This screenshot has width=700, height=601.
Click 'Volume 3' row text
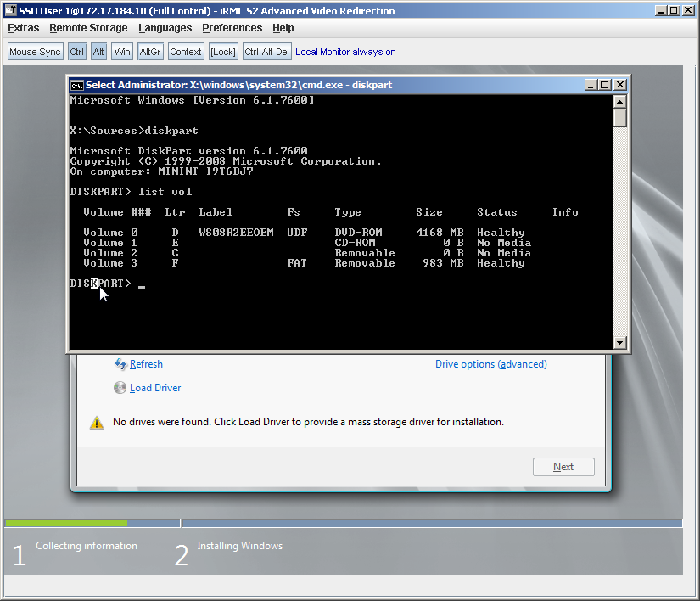coord(110,263)
